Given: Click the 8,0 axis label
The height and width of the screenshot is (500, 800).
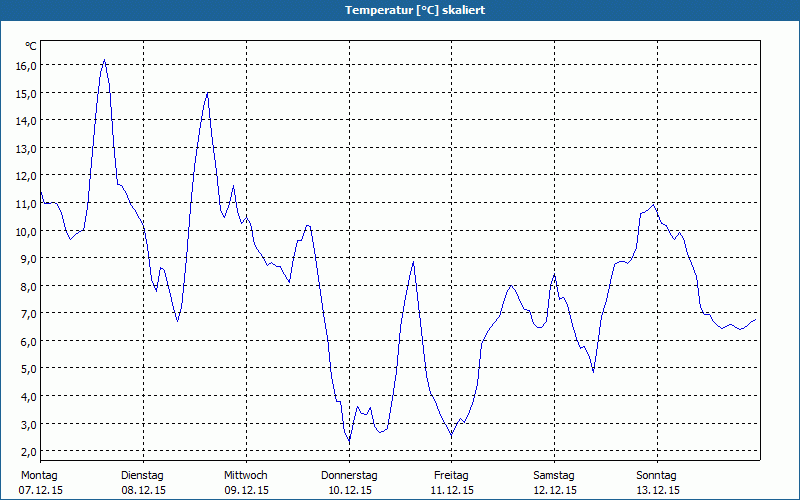Looking at the screenshot, I should point(28,286).
